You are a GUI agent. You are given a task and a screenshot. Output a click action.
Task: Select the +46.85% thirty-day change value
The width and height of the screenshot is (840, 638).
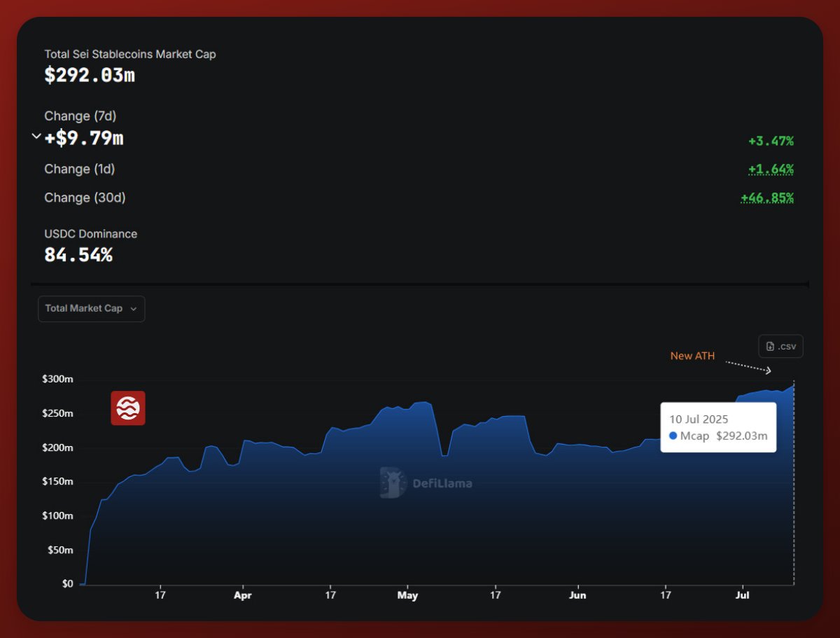tap(767, 197)
